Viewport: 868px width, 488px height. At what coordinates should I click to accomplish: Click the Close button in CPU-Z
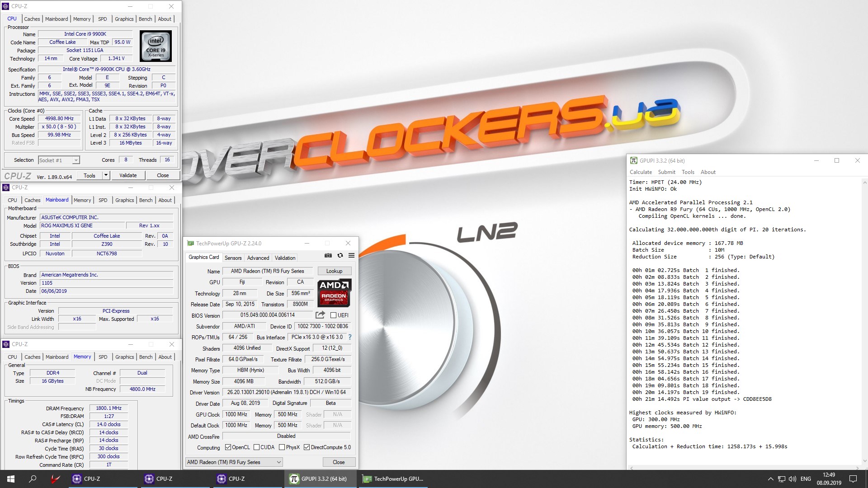click(163, 175)
